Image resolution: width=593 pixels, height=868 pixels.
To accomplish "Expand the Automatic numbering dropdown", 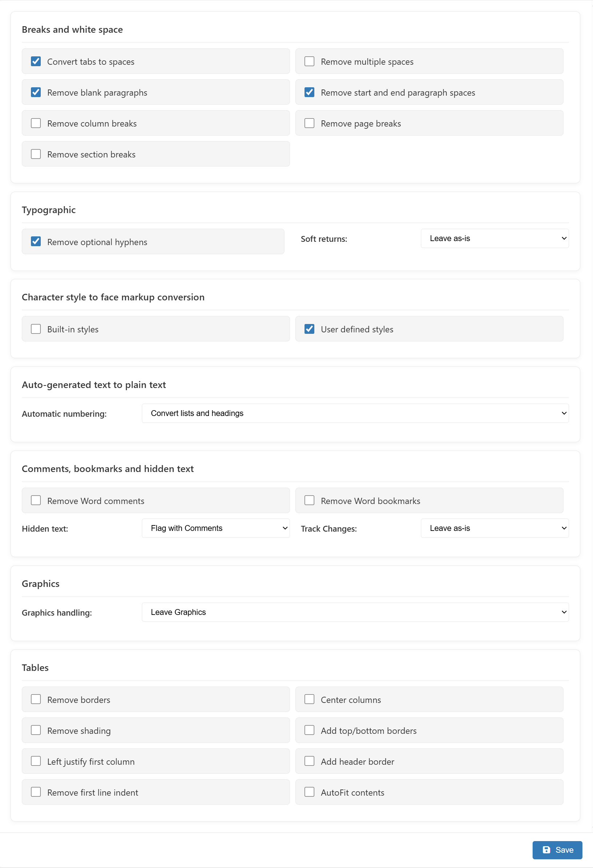I will (355, 413).
